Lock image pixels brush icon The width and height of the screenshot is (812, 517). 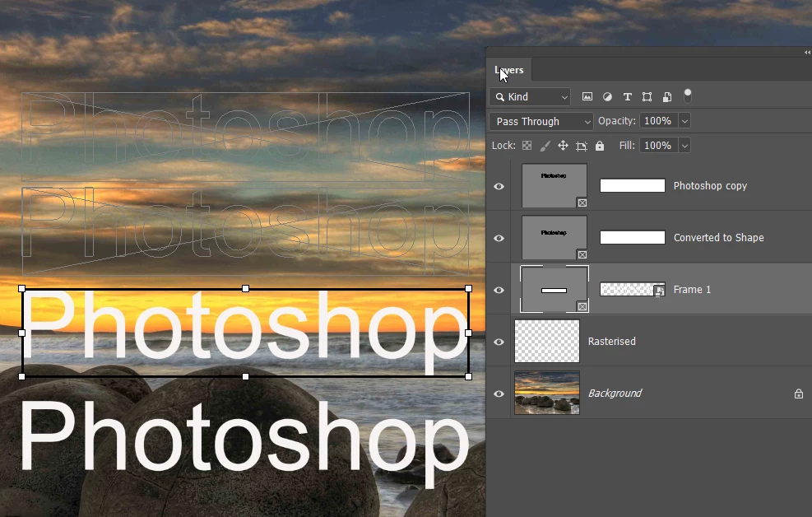[x=545, y=146]
